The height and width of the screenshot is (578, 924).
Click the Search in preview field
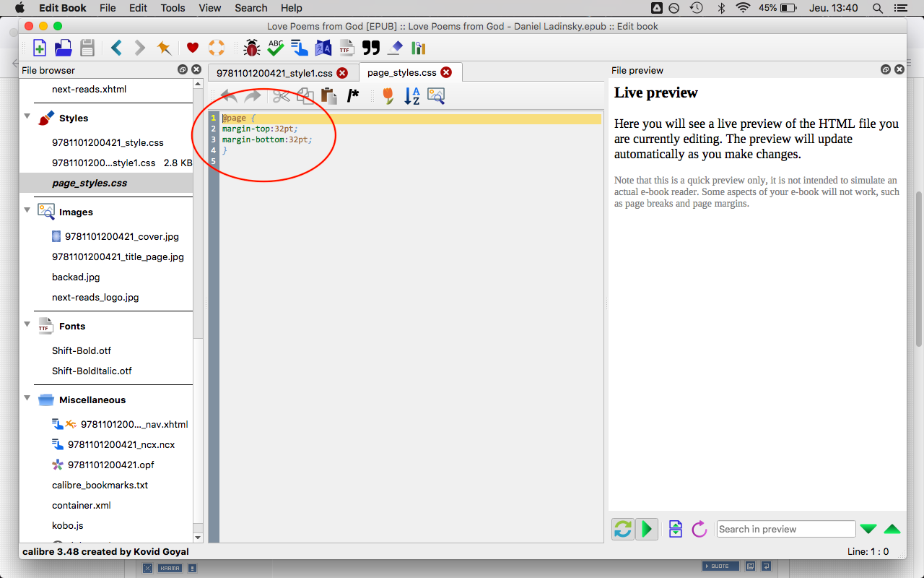(x=786, y=529)
